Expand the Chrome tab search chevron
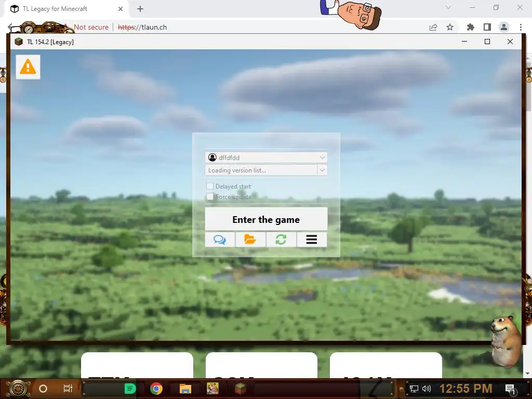 (448, 7)
